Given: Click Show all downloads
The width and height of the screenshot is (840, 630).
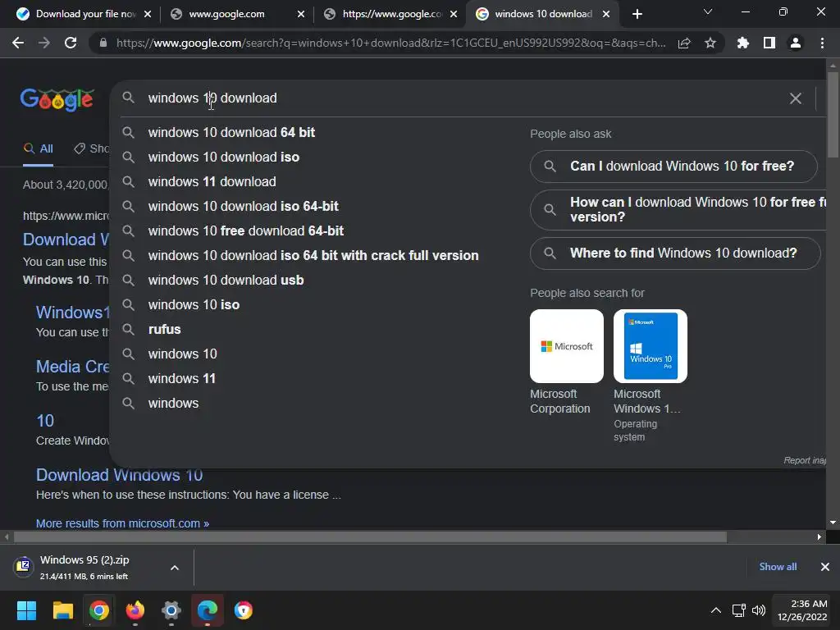Looking at the screenshot, I should pos(778,567).
